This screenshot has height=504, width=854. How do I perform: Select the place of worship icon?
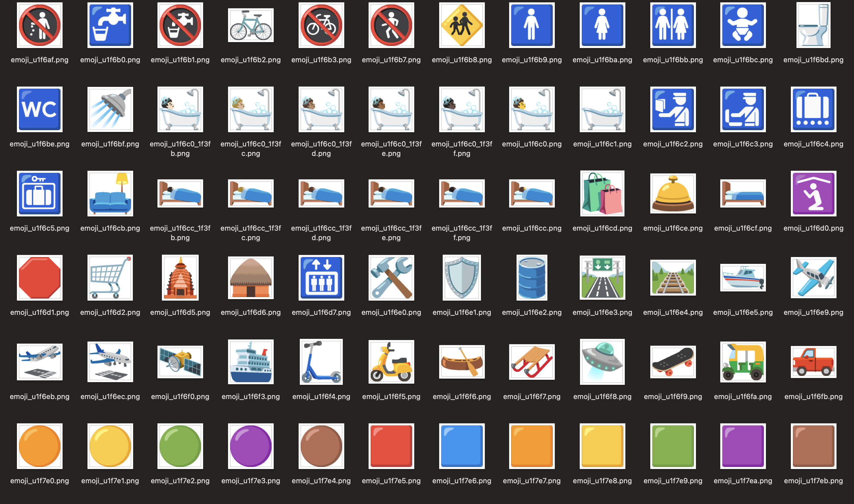[x=813, y=194]
